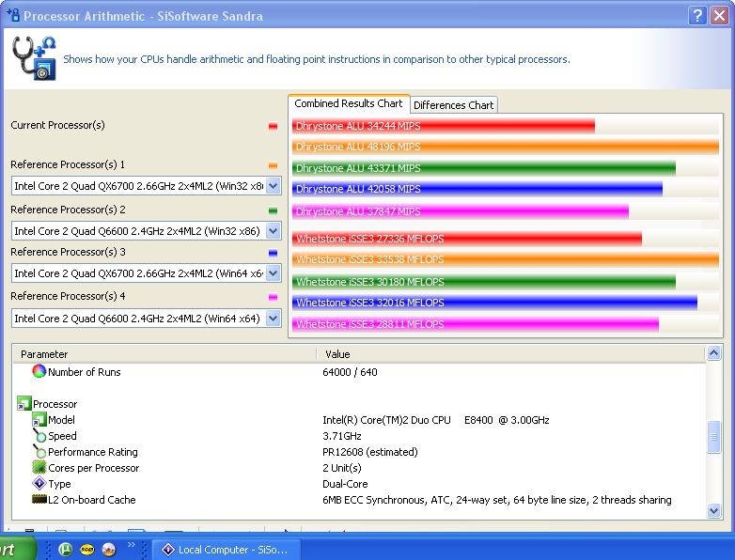Click the Value column header
The height and width of the screenshot is (560, 735).
[511, 354]
